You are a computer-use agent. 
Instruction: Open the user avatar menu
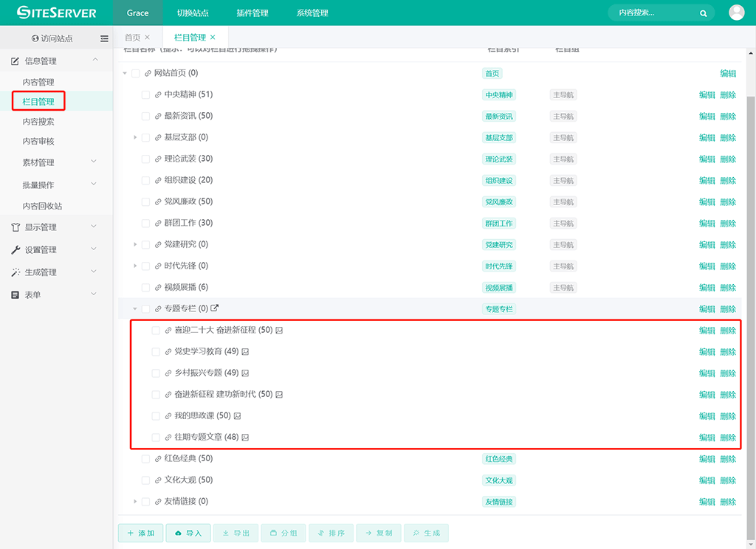[736, 13]
